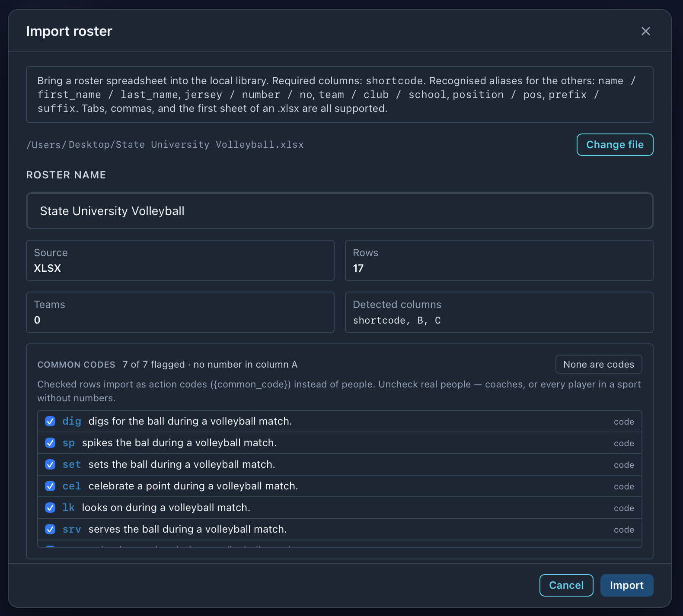This screenshot has height=616, width=683.
Task: Uncheck the dig code row checkbox
Action: 50,421
